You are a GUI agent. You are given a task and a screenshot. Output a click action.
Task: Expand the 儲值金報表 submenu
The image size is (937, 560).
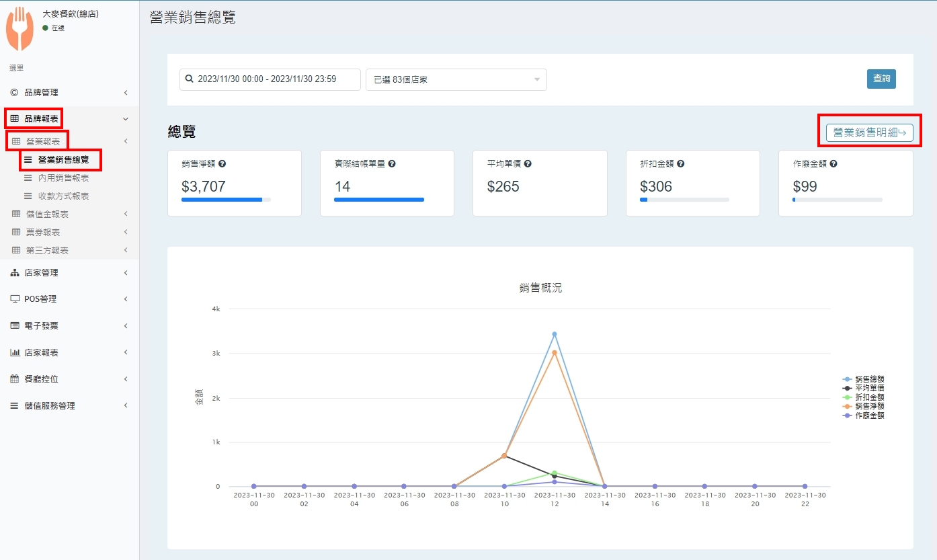(x=67, y=214)
